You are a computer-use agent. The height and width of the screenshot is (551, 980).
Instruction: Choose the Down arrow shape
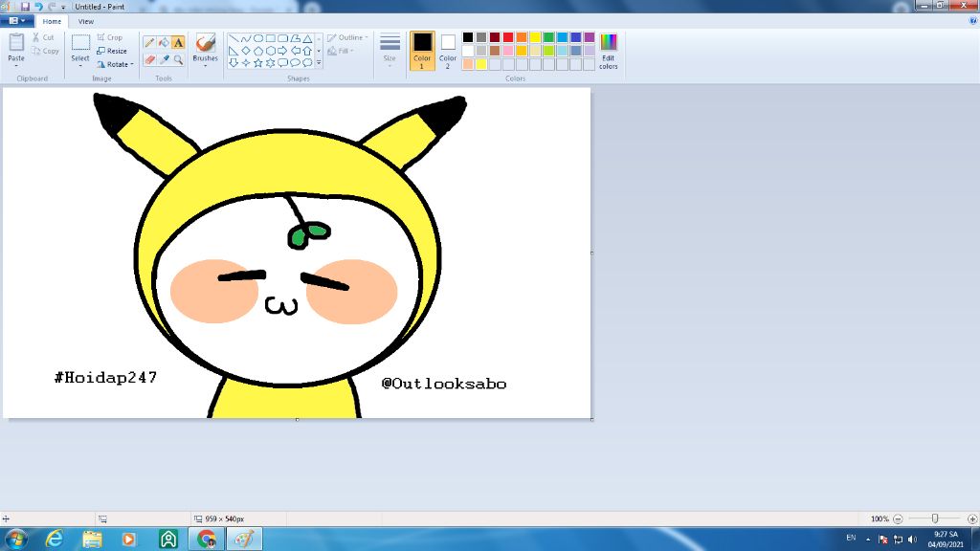[234, 62]
